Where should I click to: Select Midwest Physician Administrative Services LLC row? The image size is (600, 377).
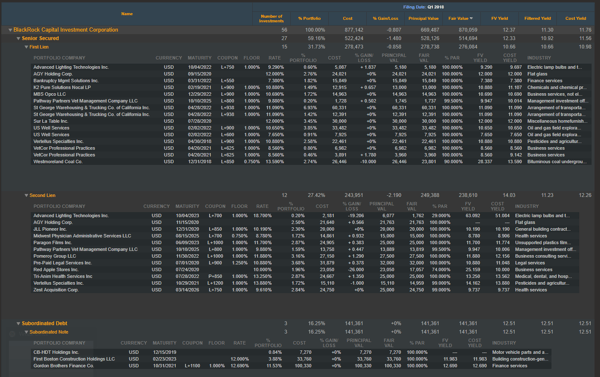pos(305,236)
